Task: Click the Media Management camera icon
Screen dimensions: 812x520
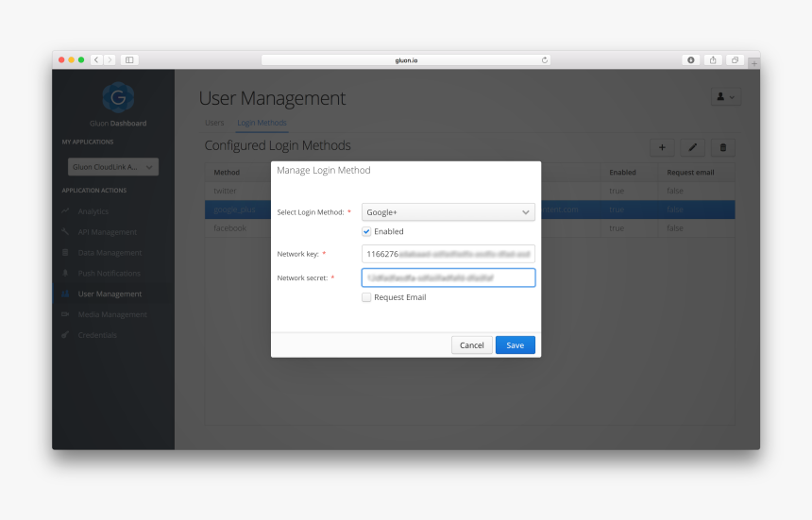Action: coord(65,314)
